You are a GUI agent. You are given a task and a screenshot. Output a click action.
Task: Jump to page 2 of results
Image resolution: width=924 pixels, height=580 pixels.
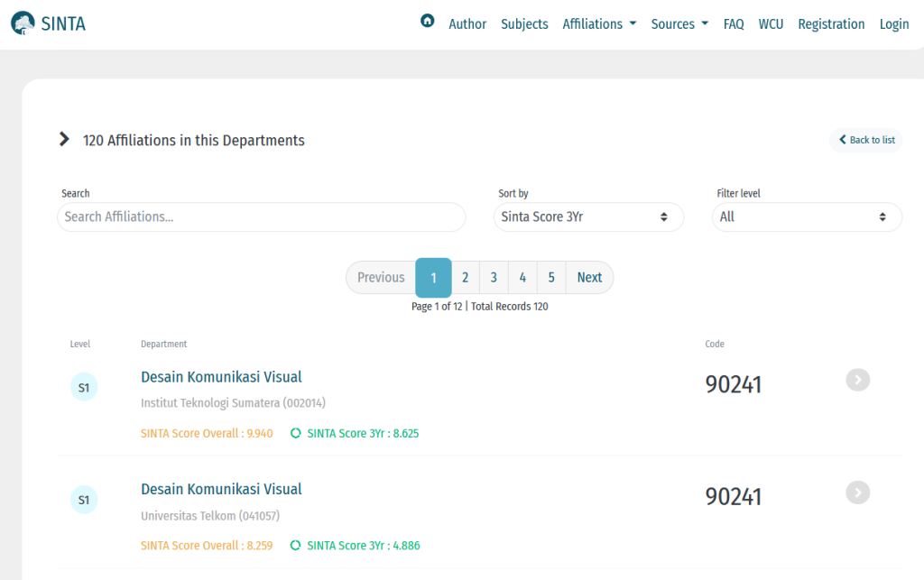click(x=465, y=277)
